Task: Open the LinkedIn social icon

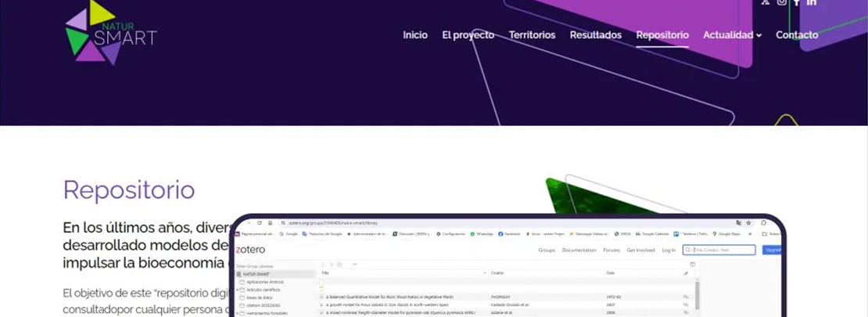Action: click(x=812, y=2)
